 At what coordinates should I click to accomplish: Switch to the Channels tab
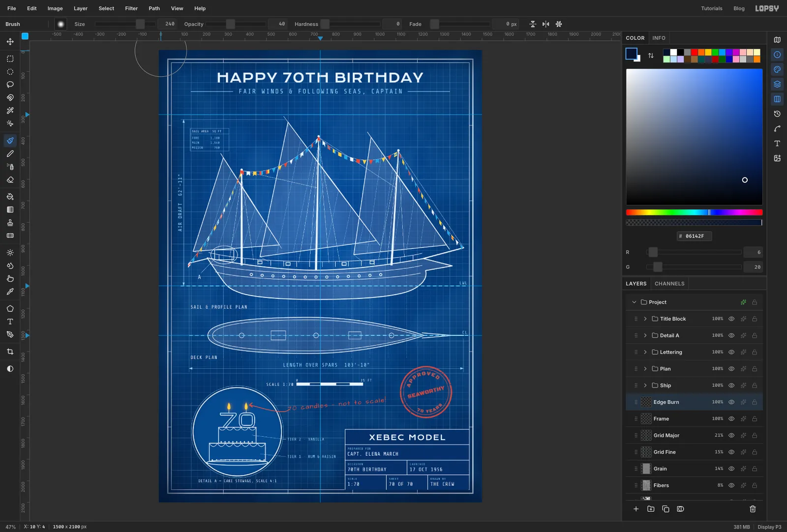pos(669,284)
